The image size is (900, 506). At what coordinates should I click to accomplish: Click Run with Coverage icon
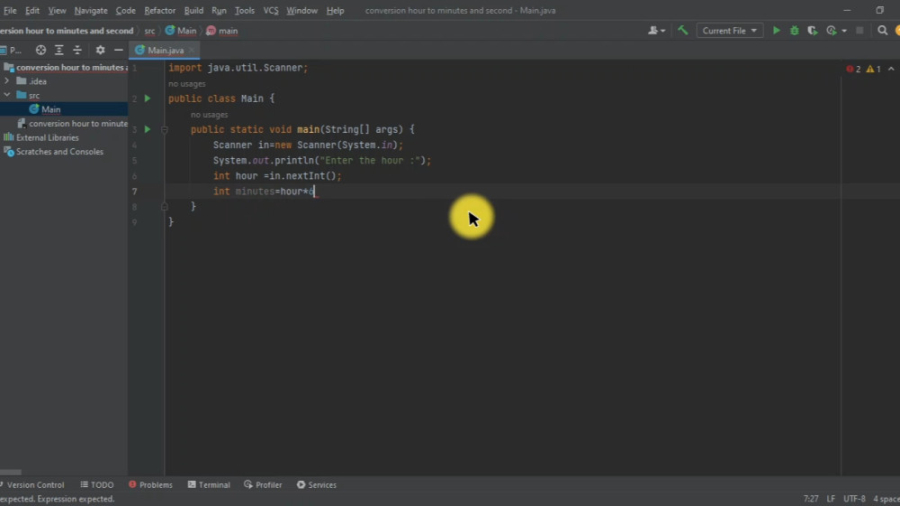point(812,31)
